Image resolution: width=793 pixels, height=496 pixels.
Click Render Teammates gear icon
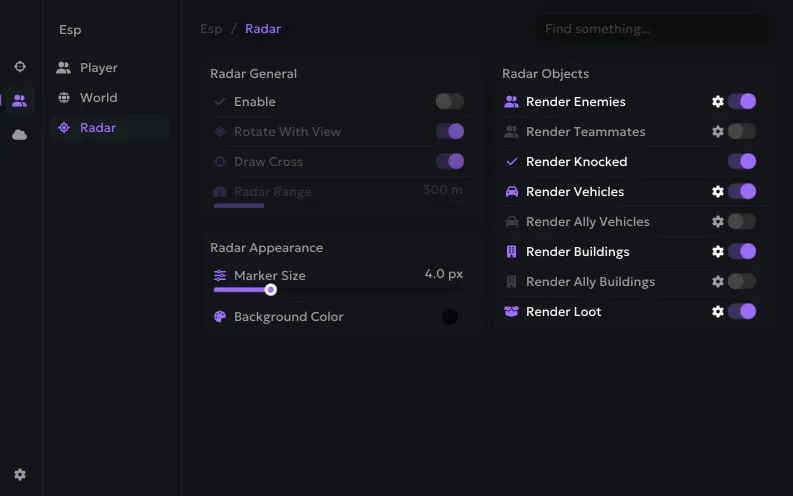(718, 131)
